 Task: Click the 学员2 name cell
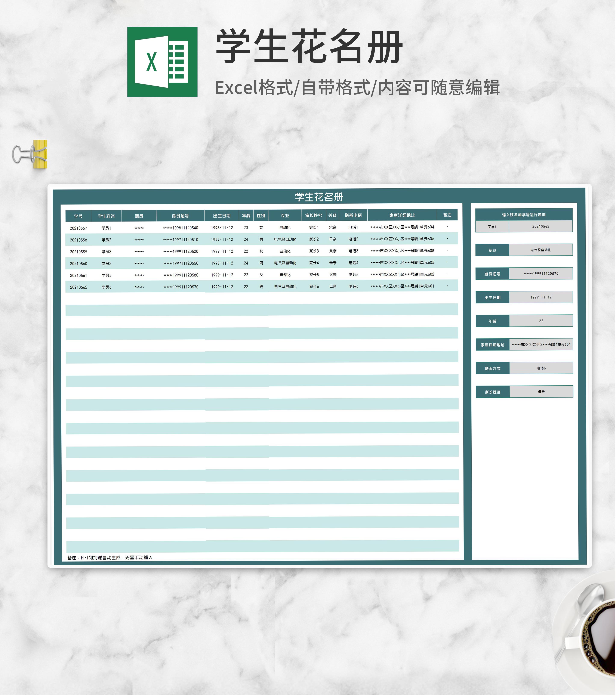point(107,240)
